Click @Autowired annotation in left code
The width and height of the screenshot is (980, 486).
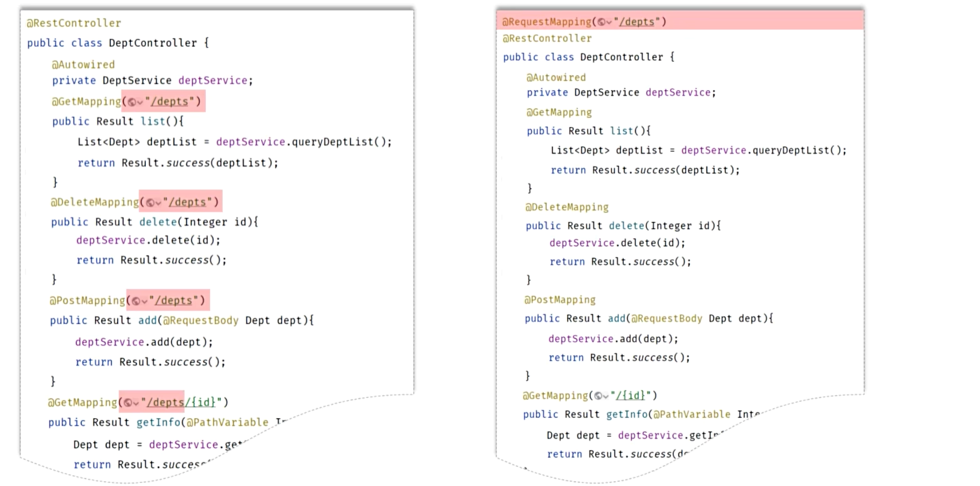(83, 64)
